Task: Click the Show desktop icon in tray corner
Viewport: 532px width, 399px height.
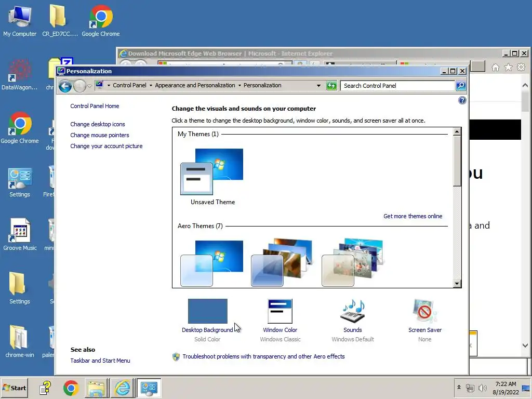Action: click(526, 388)
